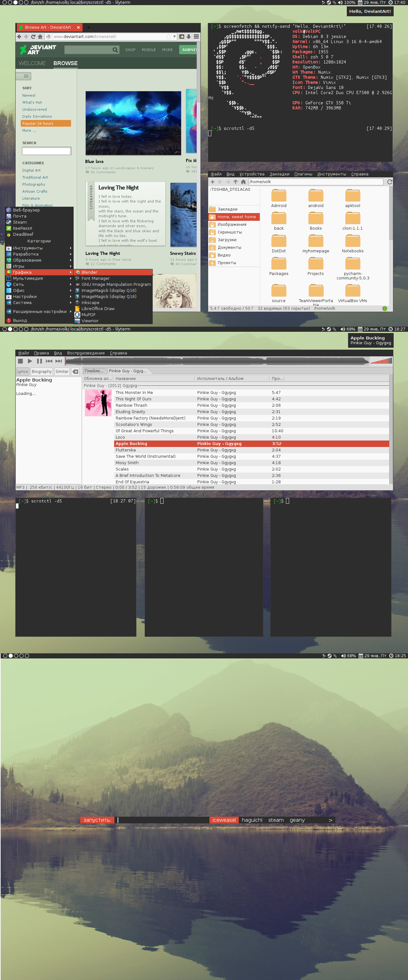Viewport: 408px width, 980px height.
Task: Open the Устройства menu in file manager
Action: (x=252, y=174)
